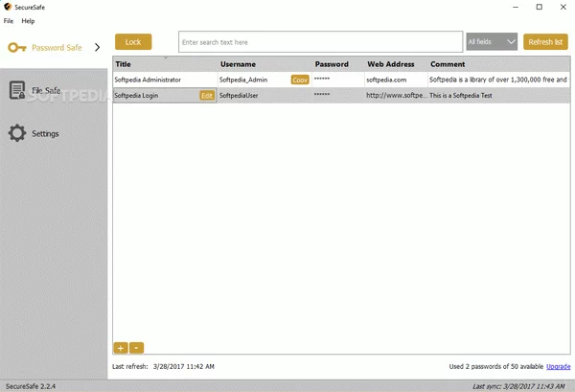Click into the search text field
The width and height of the screenshot is (575, 392).
point(320,42)
